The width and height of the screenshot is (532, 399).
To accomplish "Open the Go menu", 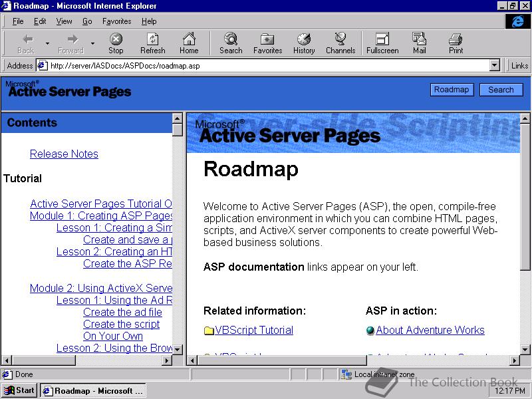I will (87, 21).
